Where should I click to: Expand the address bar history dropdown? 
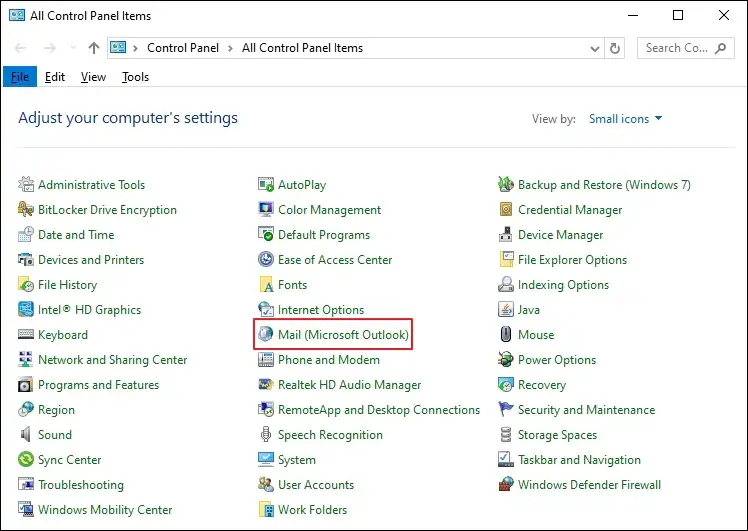click(594, 48)
